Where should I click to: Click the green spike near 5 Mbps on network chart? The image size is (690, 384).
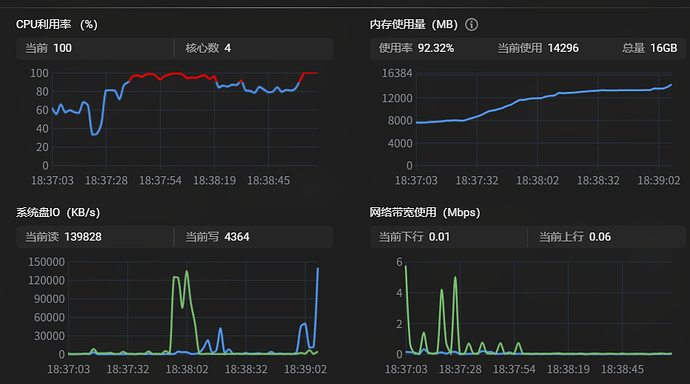pyautogui.click(x=455, y=278)
